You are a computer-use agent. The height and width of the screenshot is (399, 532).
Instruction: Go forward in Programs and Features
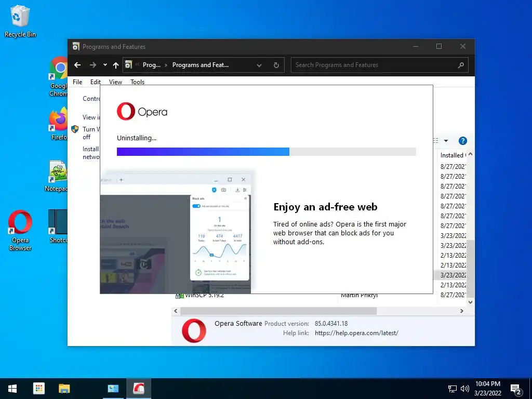(92, 65)
